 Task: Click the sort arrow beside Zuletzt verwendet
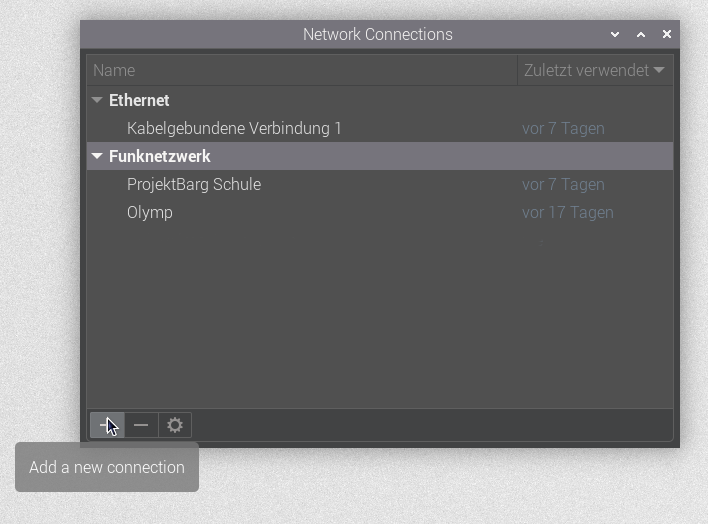658,70
